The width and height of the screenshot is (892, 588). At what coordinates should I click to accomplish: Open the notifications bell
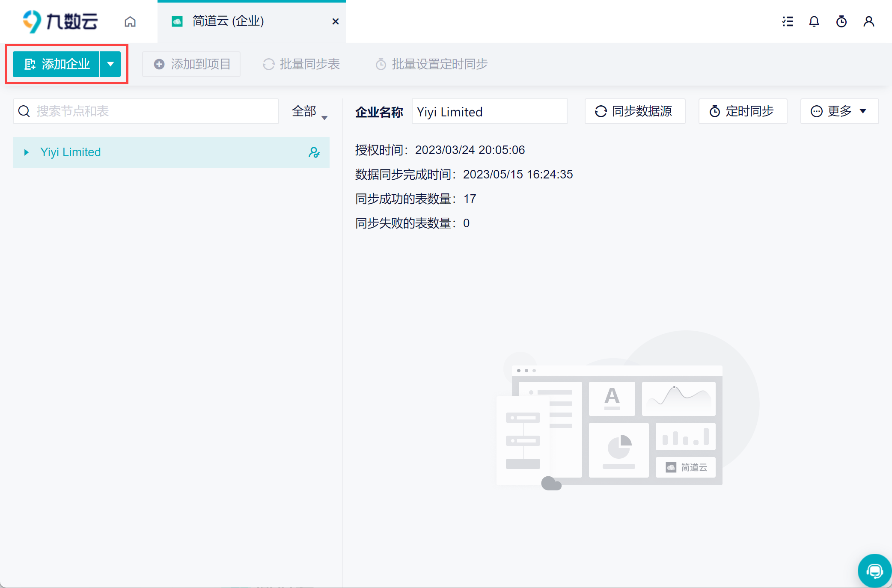[814, 21]
